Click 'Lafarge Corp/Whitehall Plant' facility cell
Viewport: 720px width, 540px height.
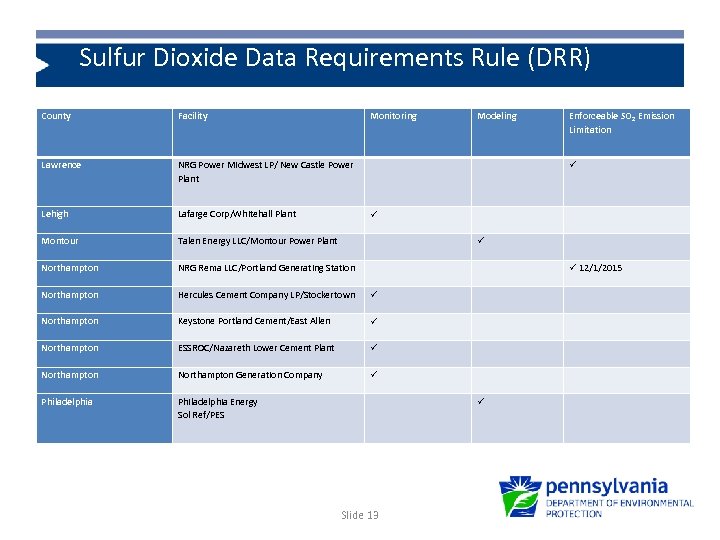pos(268,219)
